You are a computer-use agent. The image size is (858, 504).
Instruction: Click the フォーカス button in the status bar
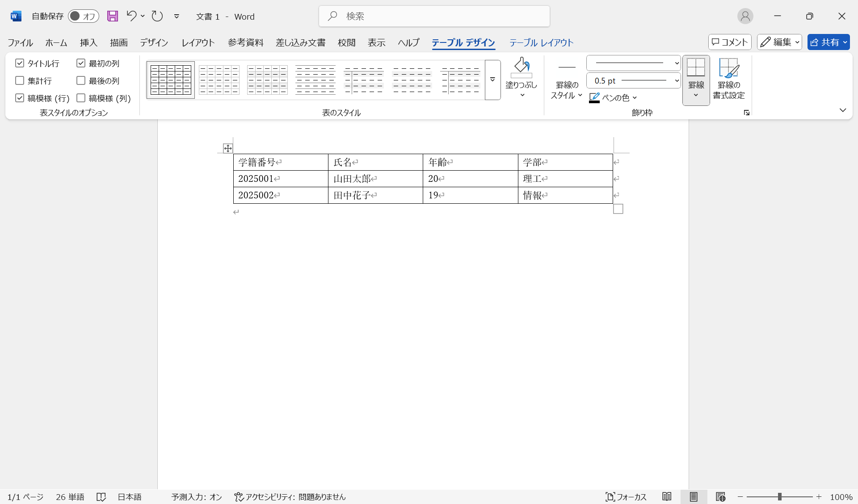(x=626, y=496)
